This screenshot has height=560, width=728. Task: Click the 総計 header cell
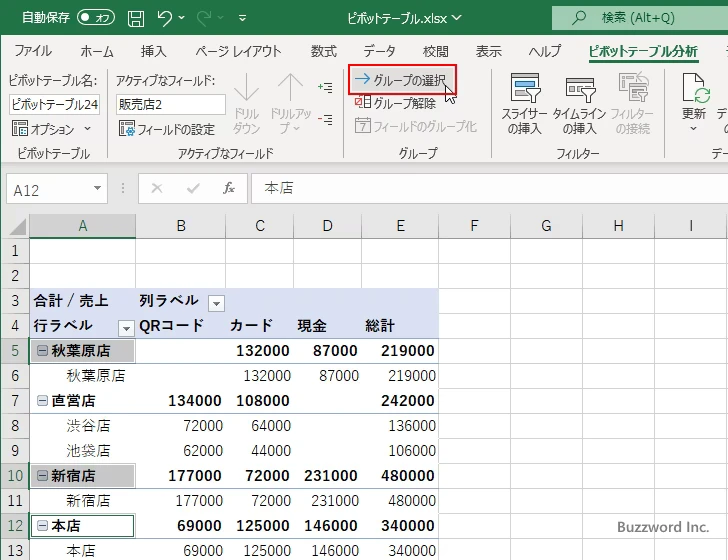pyautogui.click(x=400, y=326)
